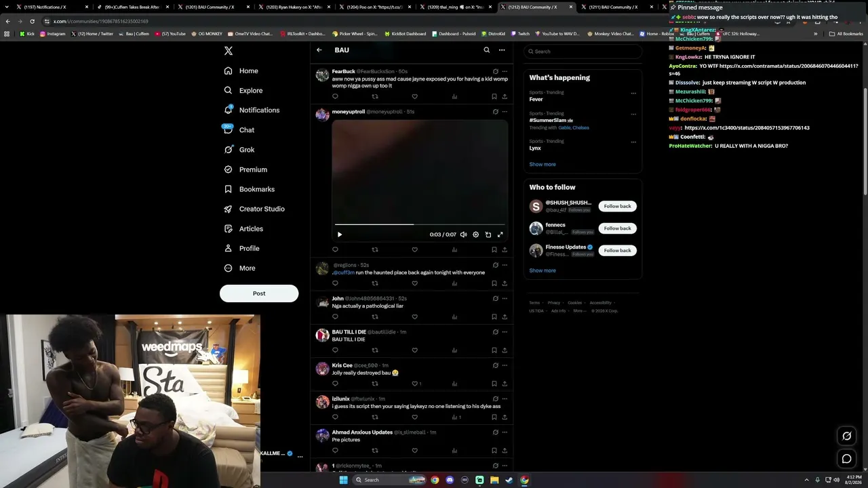
Task: Go back with the BAU header arrow
Action: tap(319, 50)
